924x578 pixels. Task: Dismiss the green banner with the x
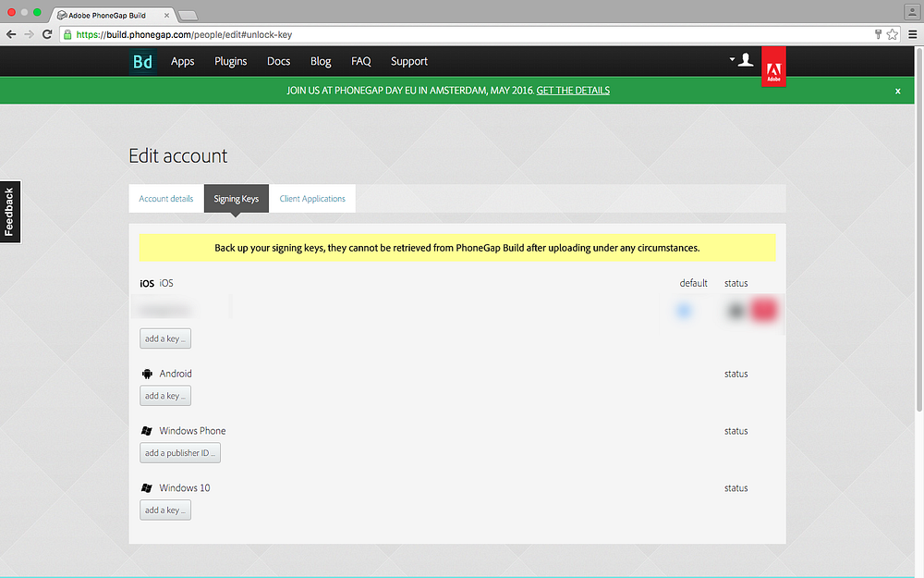click(897, 91)
